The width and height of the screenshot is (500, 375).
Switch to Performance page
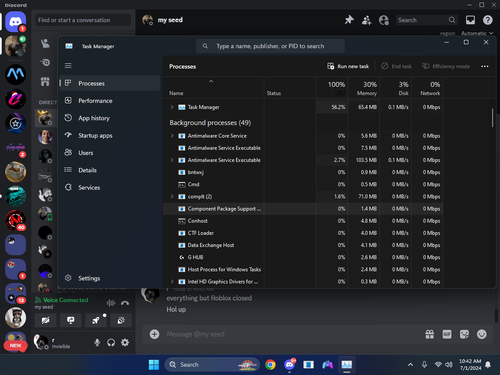click(x=110, y=100)
